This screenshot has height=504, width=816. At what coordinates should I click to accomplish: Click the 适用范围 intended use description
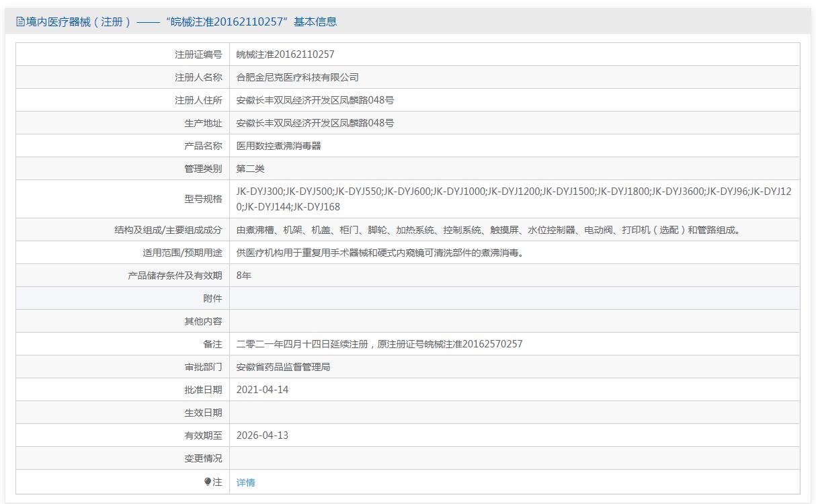coord(380,253)
